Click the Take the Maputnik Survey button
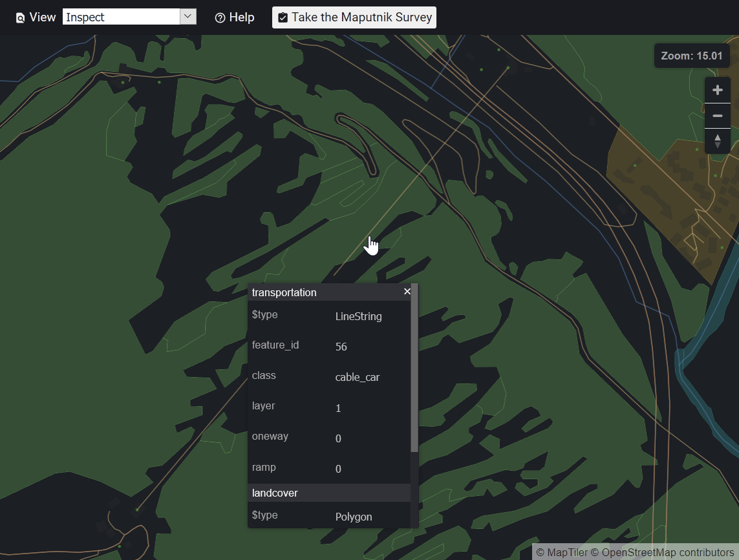Image resolution: width=739 pixels, height=560 pixels. [x=354, y=17]
